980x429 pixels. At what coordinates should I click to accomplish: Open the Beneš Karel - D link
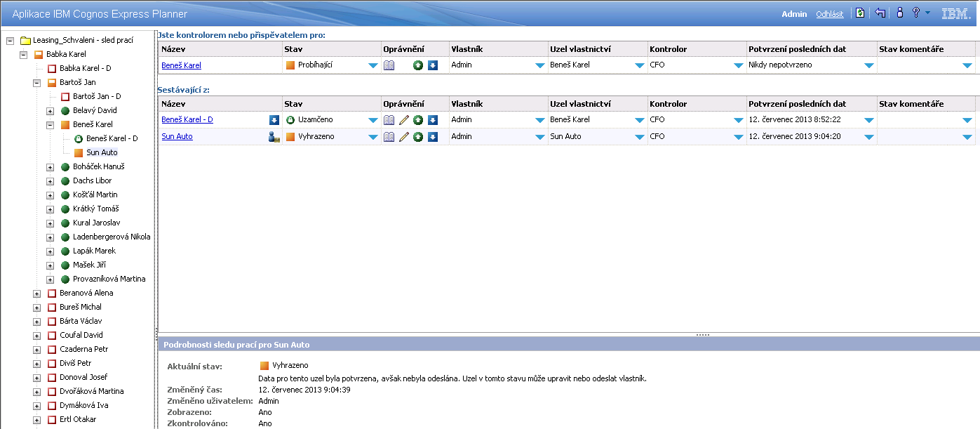coord(187,119)
